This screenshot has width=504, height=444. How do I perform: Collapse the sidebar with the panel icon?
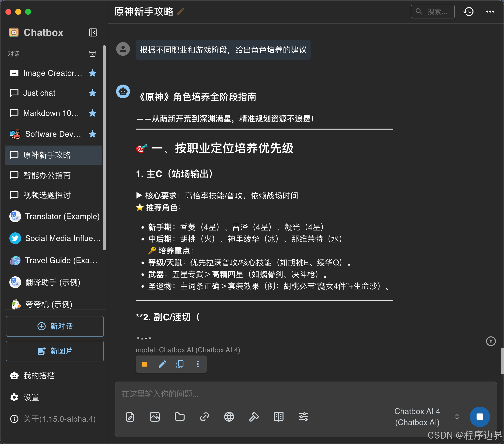click(93, 32)
